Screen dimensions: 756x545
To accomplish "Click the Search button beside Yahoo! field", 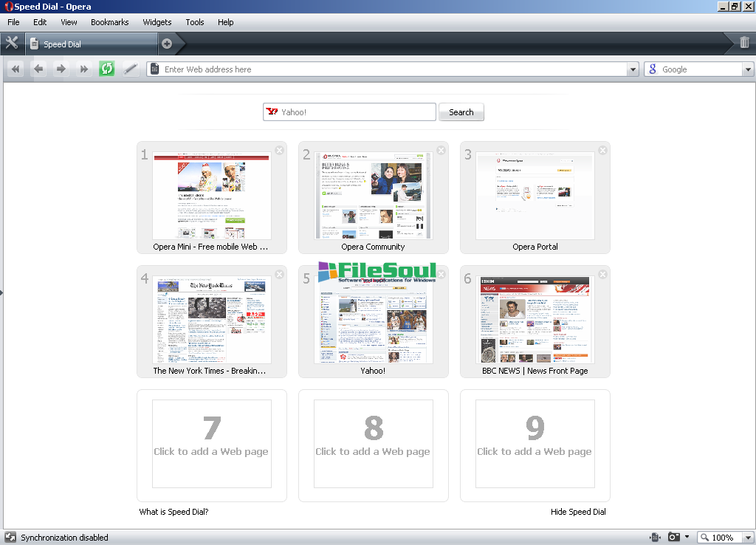I will point(461,112).
